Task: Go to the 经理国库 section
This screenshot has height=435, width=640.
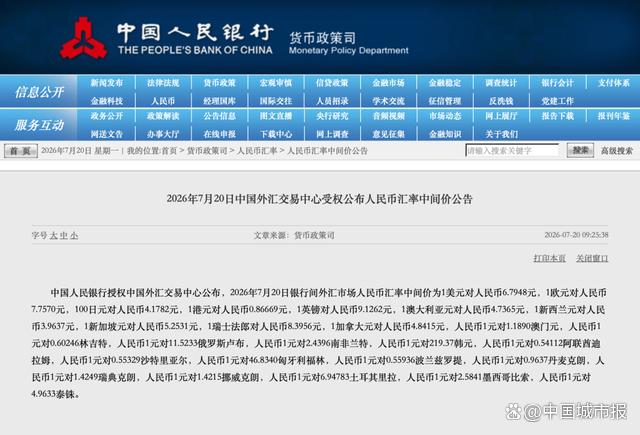Action: (x=220, y=101)
